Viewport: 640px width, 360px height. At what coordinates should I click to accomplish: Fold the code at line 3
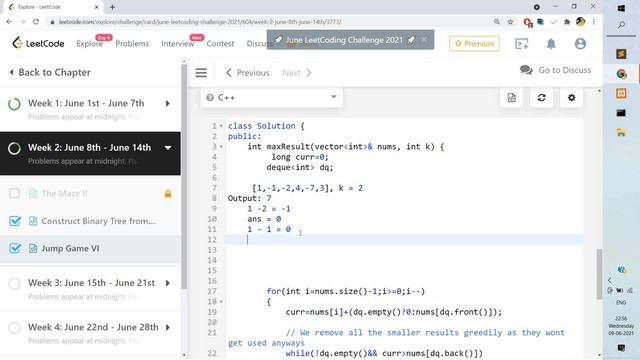coord(221,147)
